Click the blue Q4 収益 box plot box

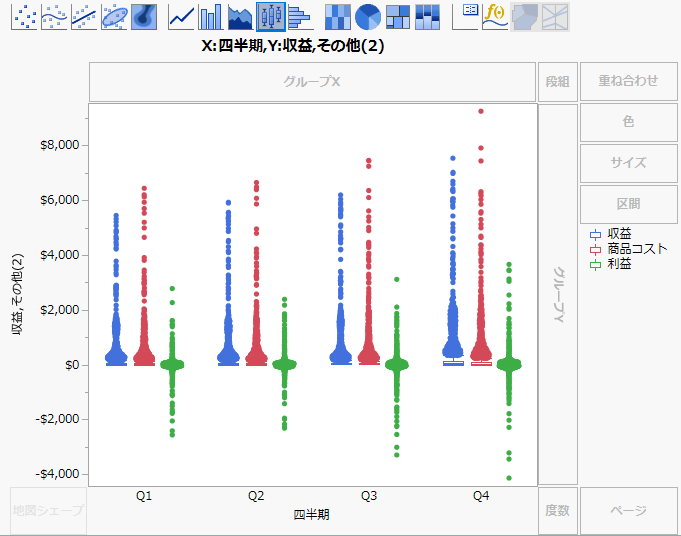(x=453, y=363)
